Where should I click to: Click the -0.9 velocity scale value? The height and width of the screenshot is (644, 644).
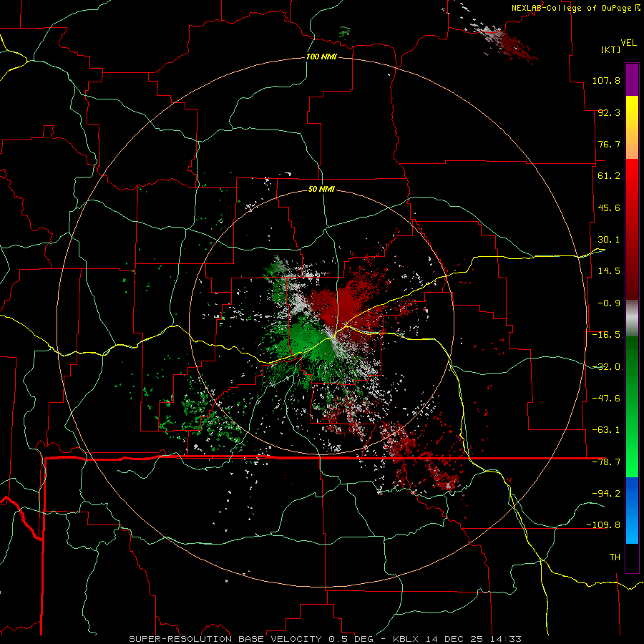pos(609,303)
